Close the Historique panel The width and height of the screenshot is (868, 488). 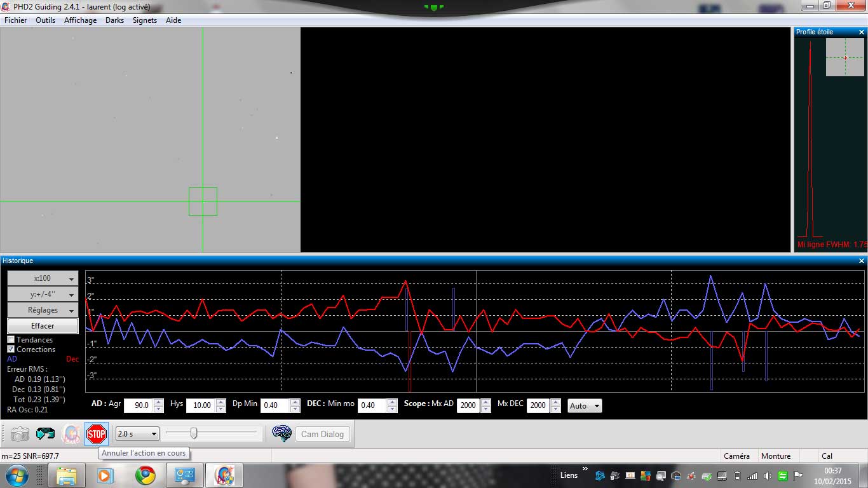(x=862, y=261)
